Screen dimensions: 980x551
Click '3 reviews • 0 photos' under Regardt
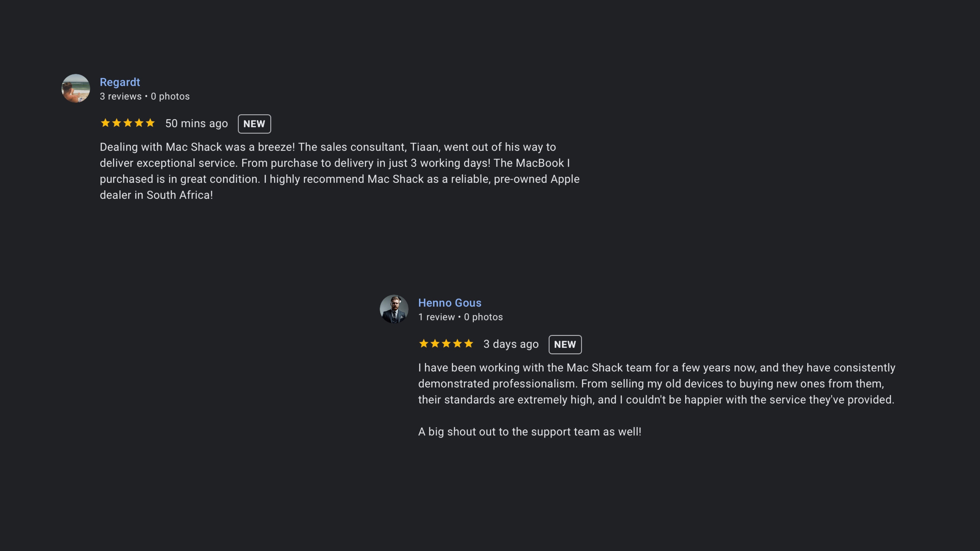coord(144,96)
